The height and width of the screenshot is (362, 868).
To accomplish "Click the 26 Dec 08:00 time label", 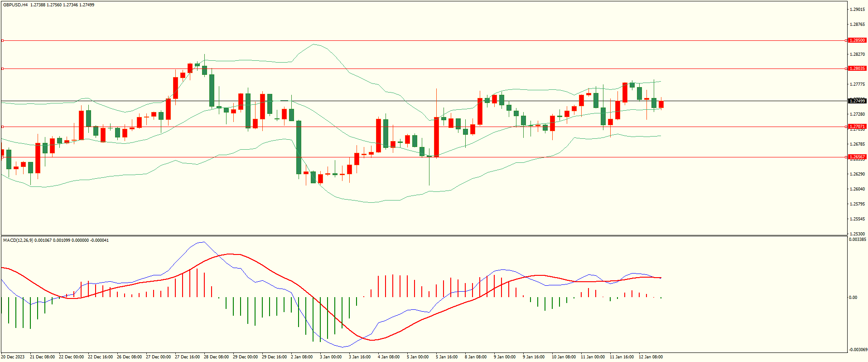I will click(129, 357).
